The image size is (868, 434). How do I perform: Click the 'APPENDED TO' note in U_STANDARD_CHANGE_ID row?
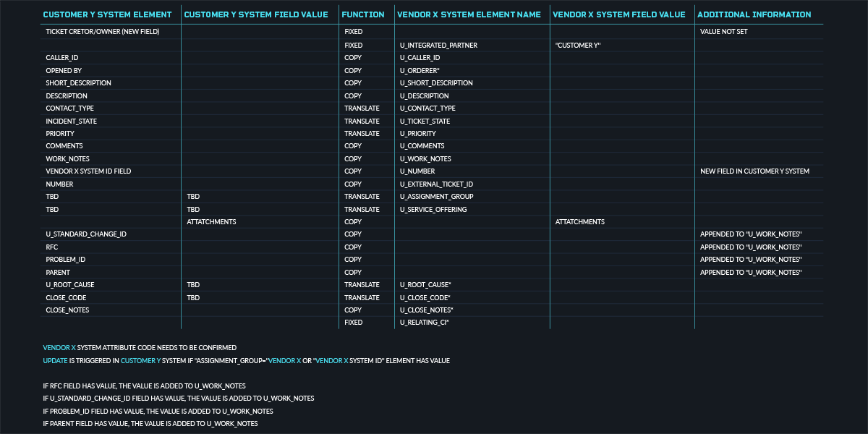[751, 234]
